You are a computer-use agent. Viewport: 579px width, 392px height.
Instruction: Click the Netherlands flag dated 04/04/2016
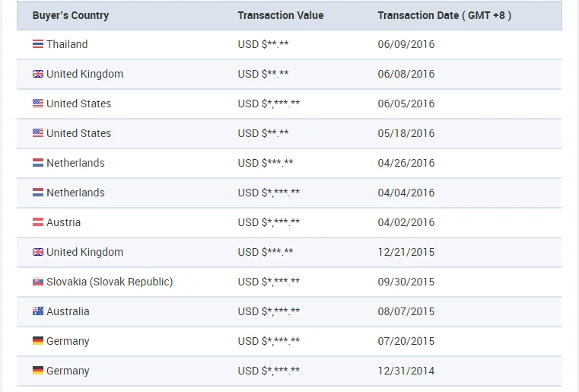38,193
